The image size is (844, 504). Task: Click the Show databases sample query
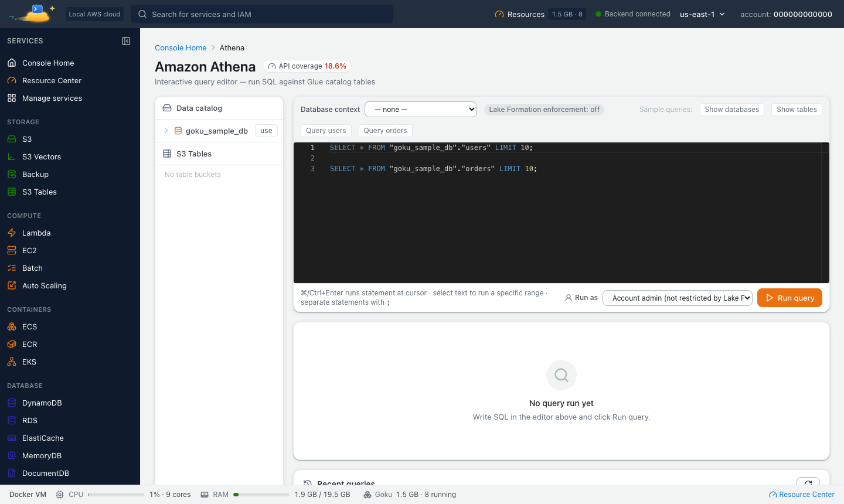tap(731, 110)
